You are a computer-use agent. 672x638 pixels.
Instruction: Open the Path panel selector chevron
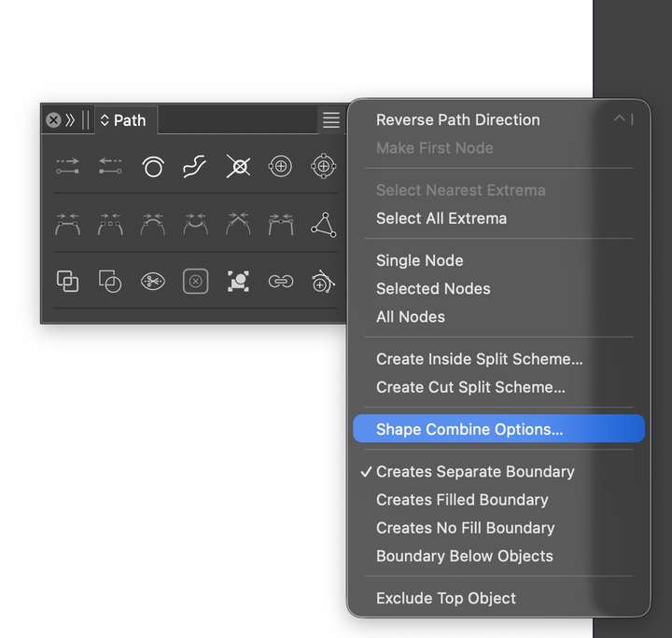point(105,120)
